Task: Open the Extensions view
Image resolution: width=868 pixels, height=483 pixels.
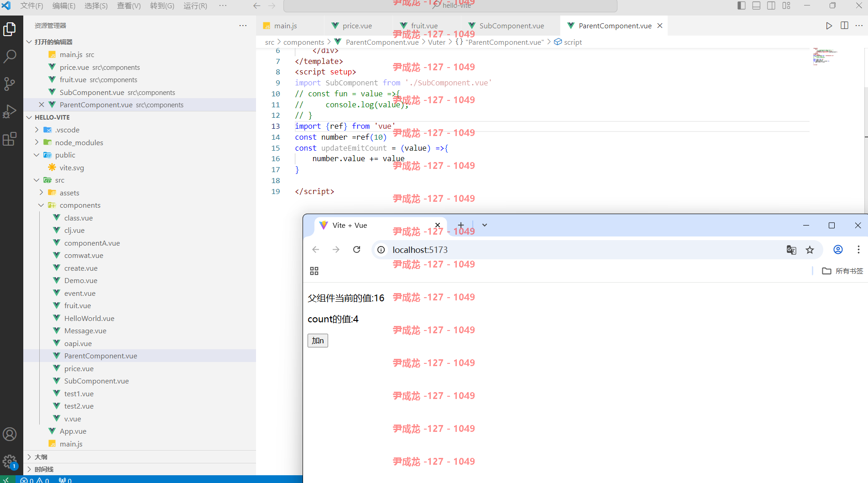Action: (x=10, y=139)
